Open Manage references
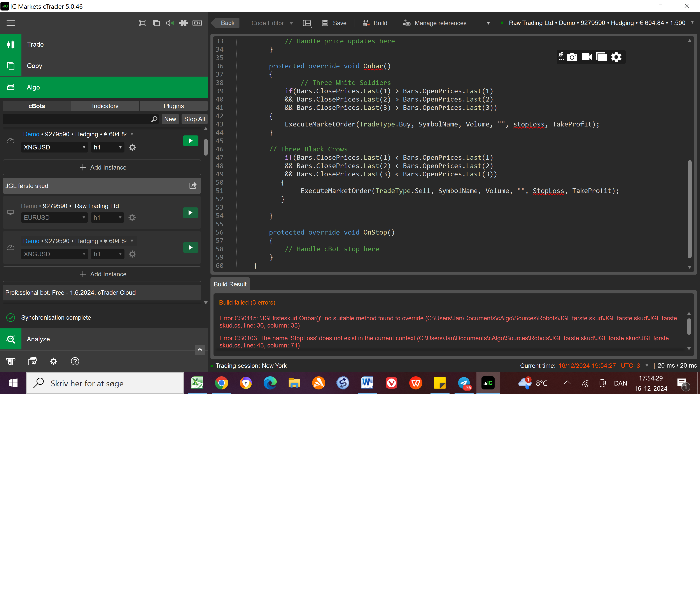This screenshot has height=589, width=700. (x=435, y=23)
